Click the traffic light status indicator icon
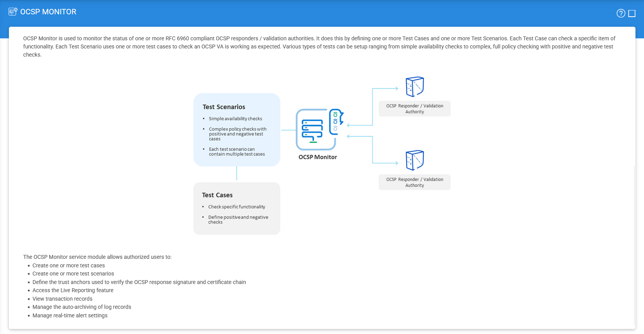The image size is (644, 334). tap(336, 122)
